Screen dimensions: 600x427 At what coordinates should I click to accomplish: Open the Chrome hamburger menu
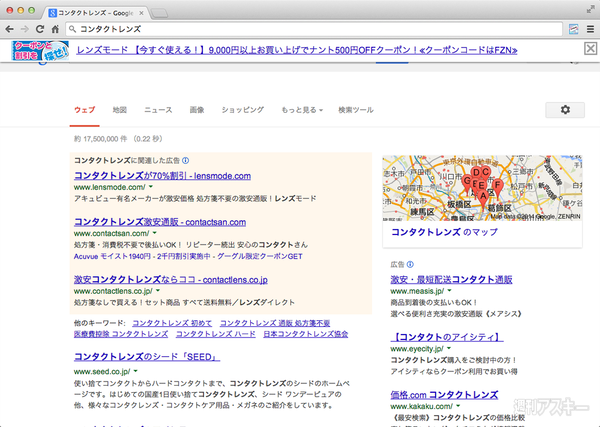point(590,29)
